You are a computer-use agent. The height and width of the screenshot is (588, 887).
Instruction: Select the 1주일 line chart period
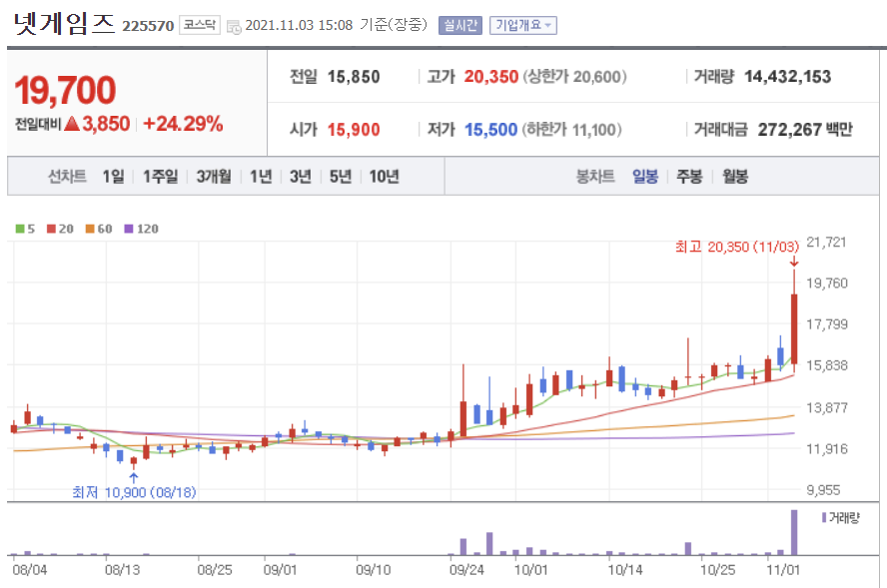click(160, 177)
